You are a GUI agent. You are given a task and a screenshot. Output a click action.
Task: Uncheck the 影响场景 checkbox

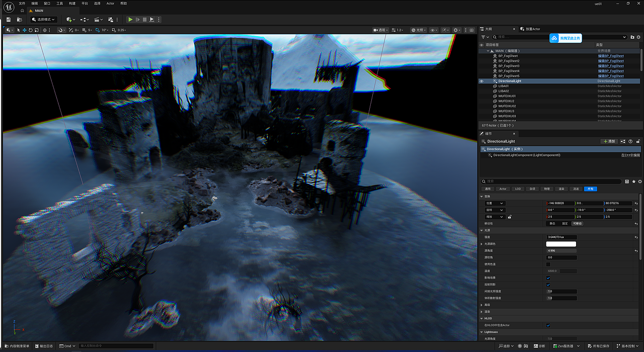(x=548, y=278)
